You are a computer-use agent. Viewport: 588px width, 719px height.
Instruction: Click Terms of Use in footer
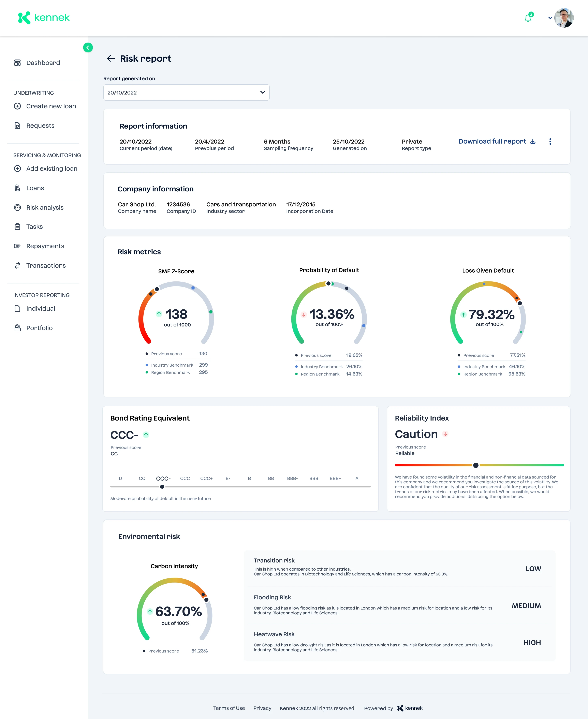229,708
